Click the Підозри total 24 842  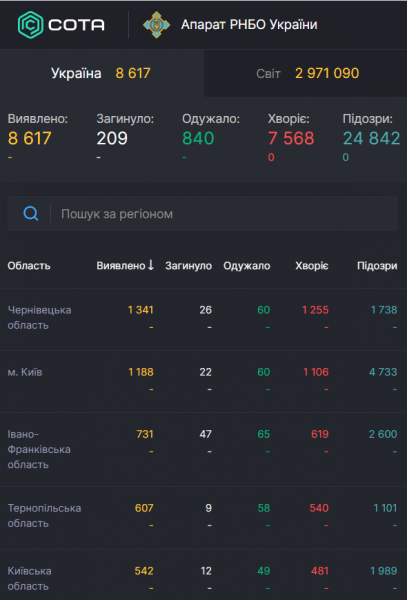coord(371,138)
